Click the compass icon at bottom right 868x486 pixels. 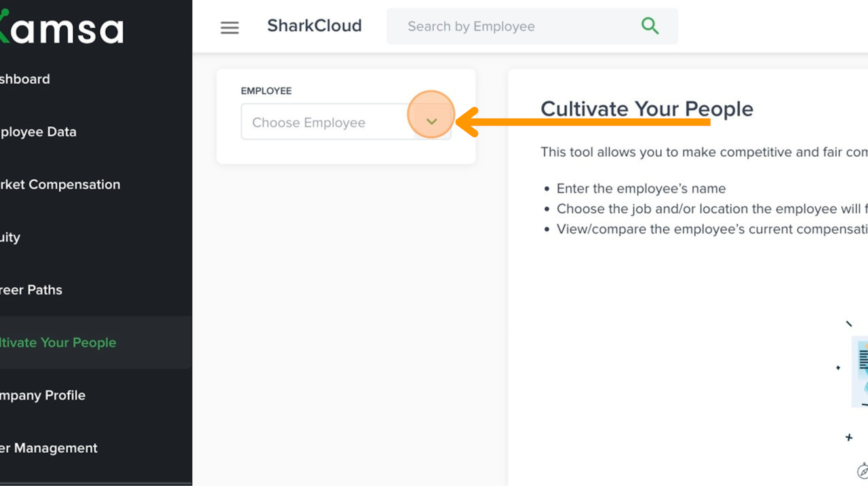[x=863, y=470]
